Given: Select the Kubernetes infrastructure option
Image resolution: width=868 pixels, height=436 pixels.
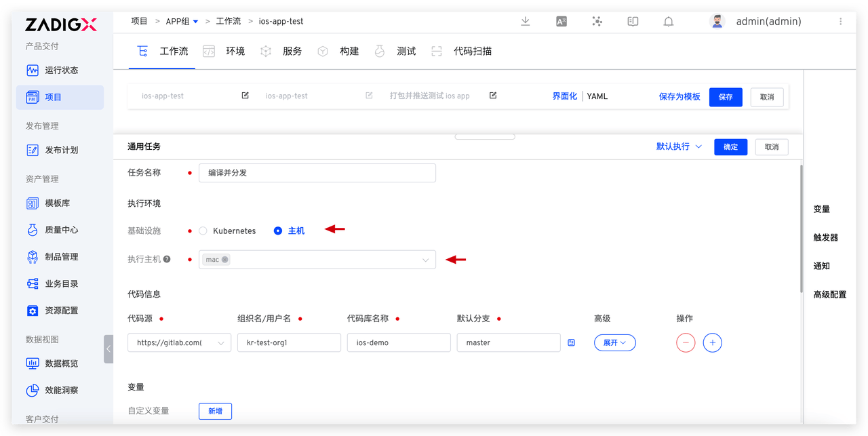Looking at the screenshot, I should click(203, 231).
